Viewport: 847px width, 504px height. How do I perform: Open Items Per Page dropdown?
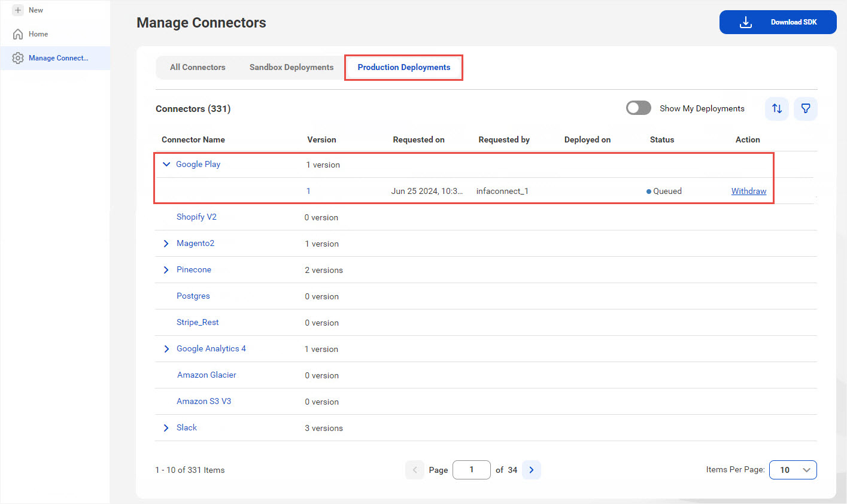[x=793, y=470]
